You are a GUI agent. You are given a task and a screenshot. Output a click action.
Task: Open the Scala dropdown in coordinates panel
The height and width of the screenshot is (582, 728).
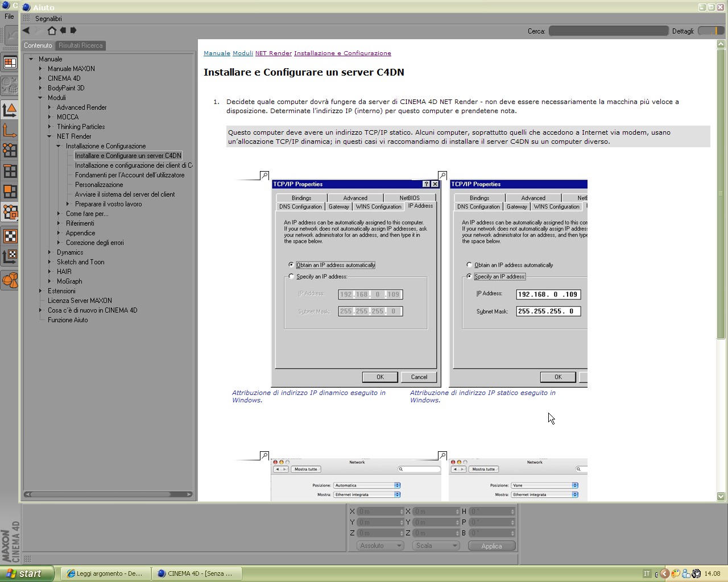point(436,546)
